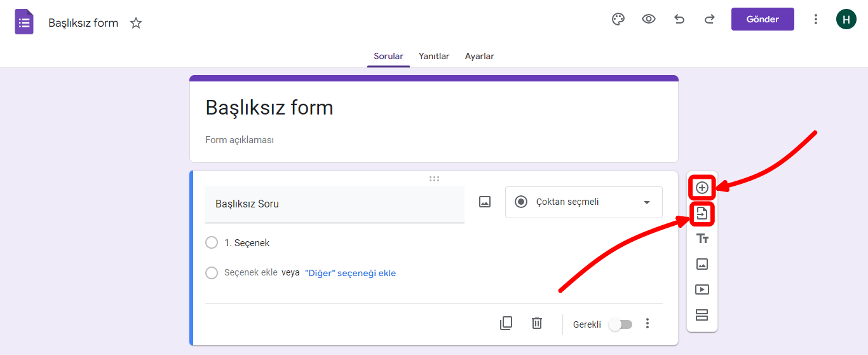Select the 1. Seçenek radio button
The height and width of the screenshot is (355, 868).
pyautogui.click(x=212, y=243)
